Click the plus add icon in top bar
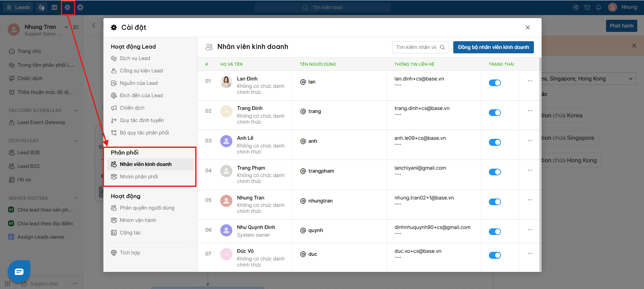This screenshot has height=289, width=644. (x=80, y=7)
